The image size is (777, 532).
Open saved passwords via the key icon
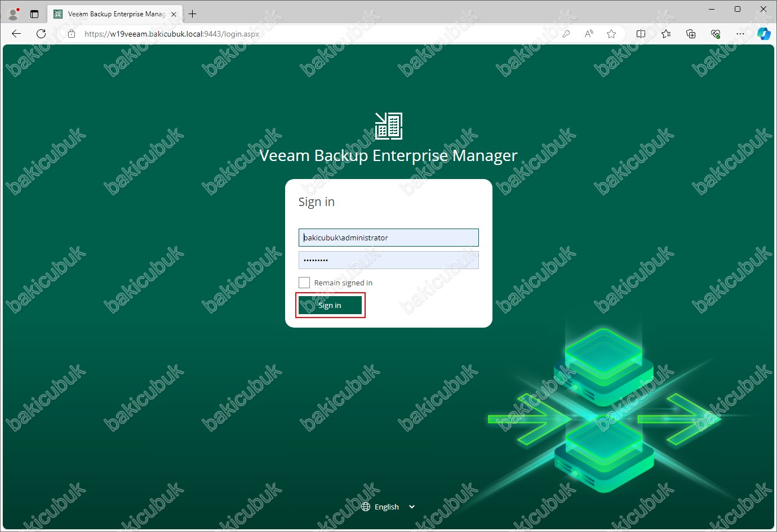tap(566, 34)
